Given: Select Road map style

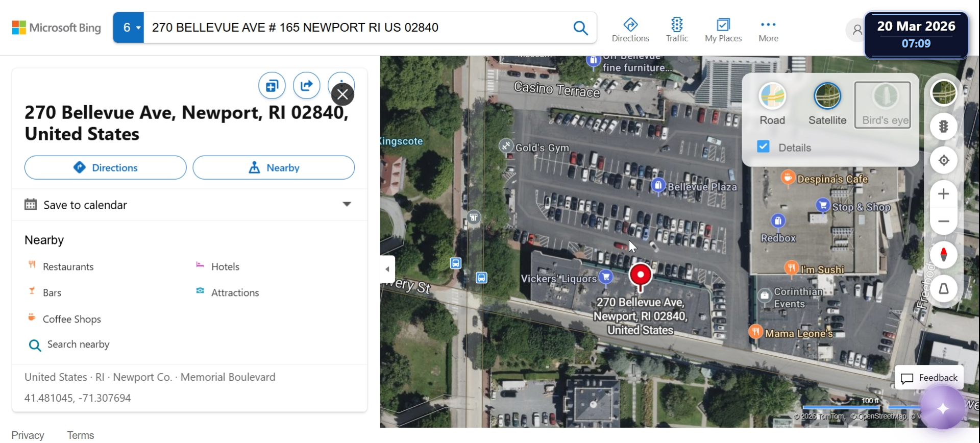Looking at the screenshot, I should [x=772, y=104].
